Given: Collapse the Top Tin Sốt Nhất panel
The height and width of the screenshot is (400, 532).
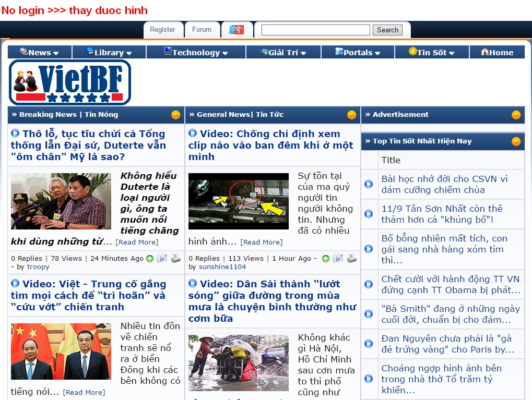Looking at the screenshot, I should click(x=516, y=141).
